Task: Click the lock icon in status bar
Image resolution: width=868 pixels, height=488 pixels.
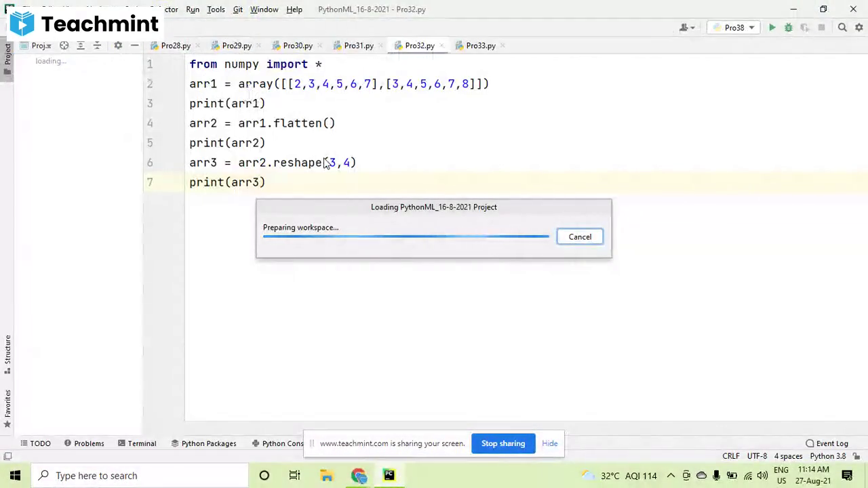Action: [856, 456]
